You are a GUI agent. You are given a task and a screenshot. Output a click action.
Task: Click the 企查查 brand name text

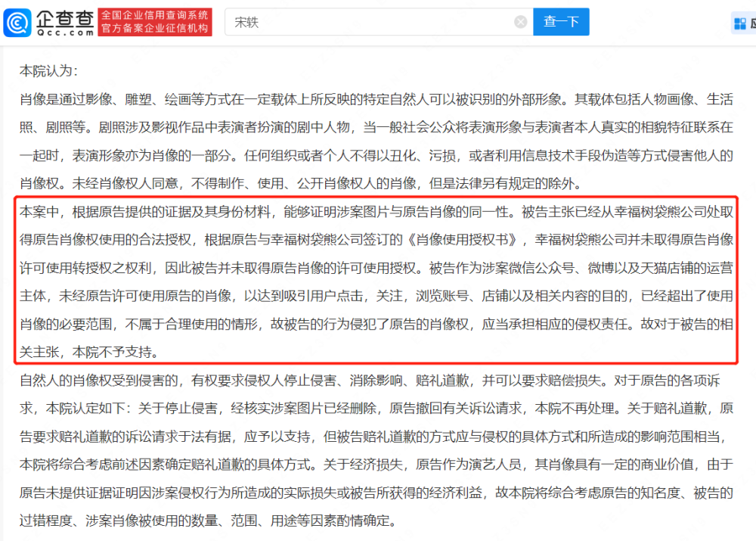(x=65, y=20)
